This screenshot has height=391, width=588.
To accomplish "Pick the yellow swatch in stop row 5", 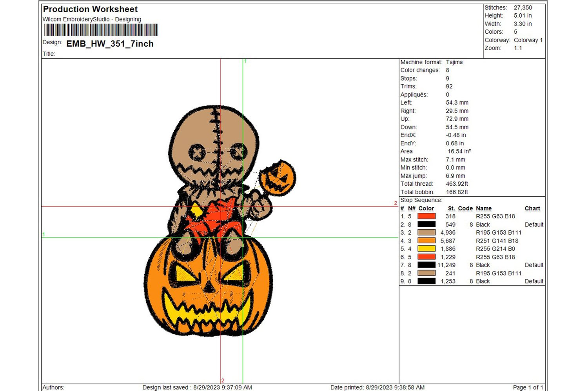I will pyautogui.click(x=426, y=249).
